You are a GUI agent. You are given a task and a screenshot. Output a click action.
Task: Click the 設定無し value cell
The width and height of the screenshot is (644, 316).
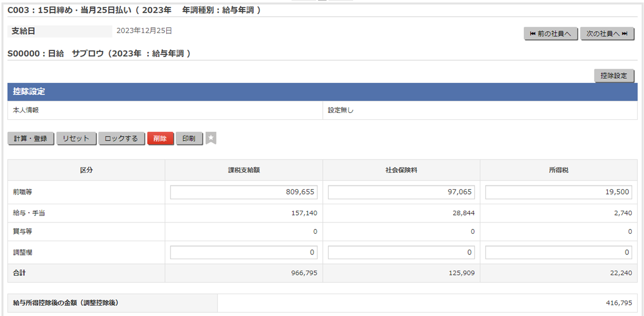pos(340,111)
